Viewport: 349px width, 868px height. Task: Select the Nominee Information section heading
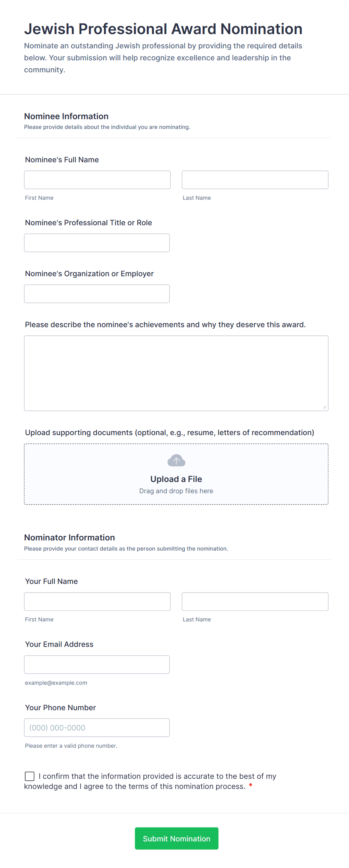[x=66, y=116]
